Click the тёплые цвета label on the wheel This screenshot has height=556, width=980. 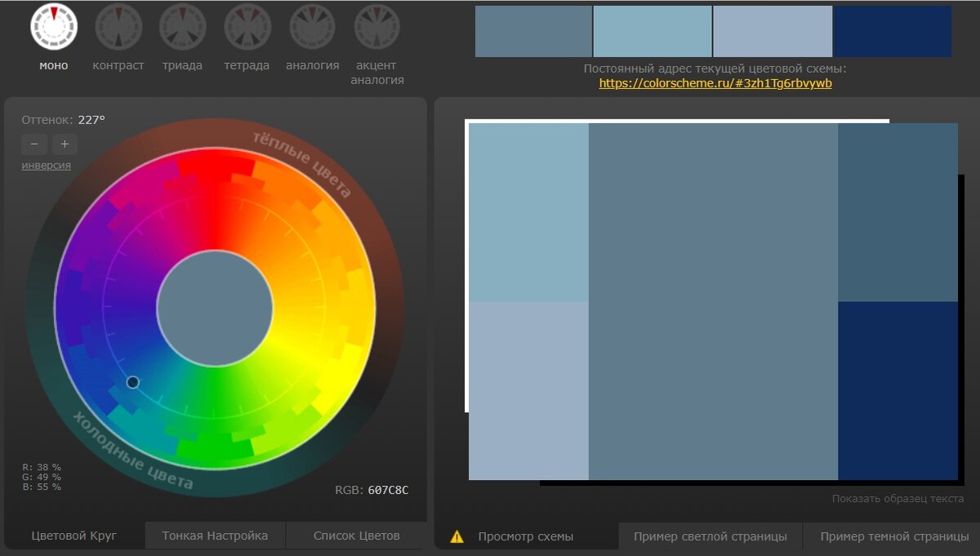(x=302, y=163)
